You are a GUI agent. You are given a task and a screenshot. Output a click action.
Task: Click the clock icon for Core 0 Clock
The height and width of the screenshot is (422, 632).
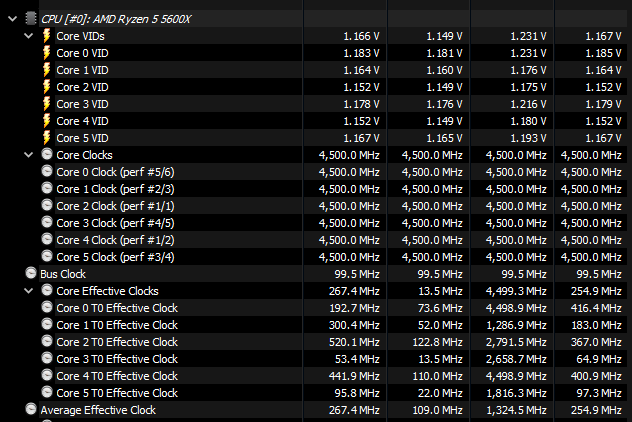click(47, 171)
